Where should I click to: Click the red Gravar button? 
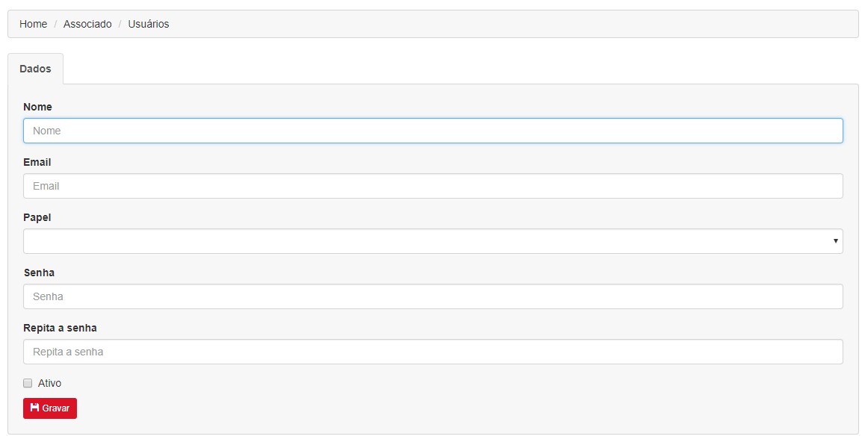(x=50, y=408)
